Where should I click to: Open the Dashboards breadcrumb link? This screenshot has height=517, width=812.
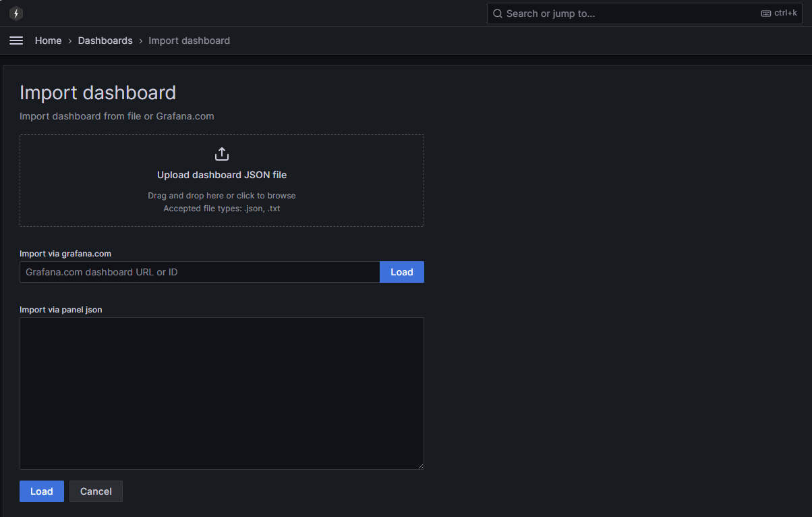[x=105, y=40]
